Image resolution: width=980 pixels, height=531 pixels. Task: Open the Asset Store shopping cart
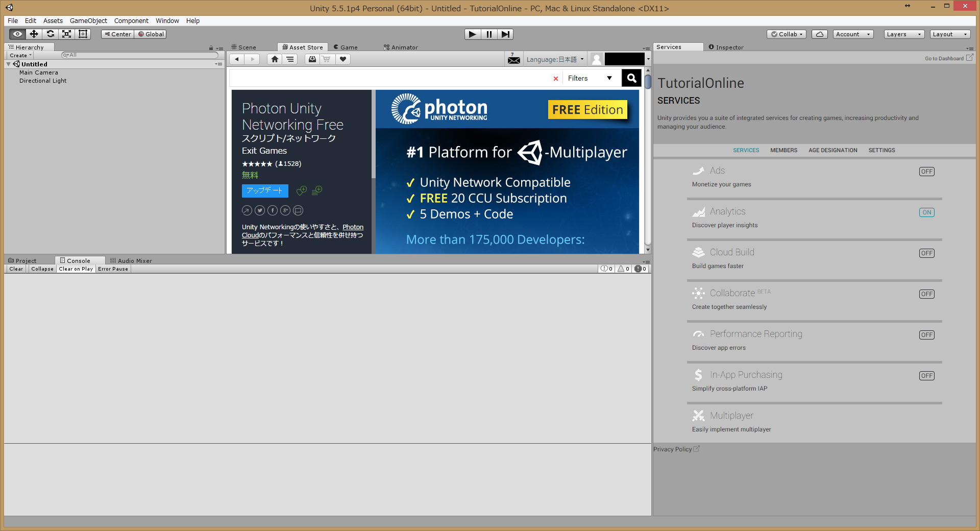(x=327, y=59)
